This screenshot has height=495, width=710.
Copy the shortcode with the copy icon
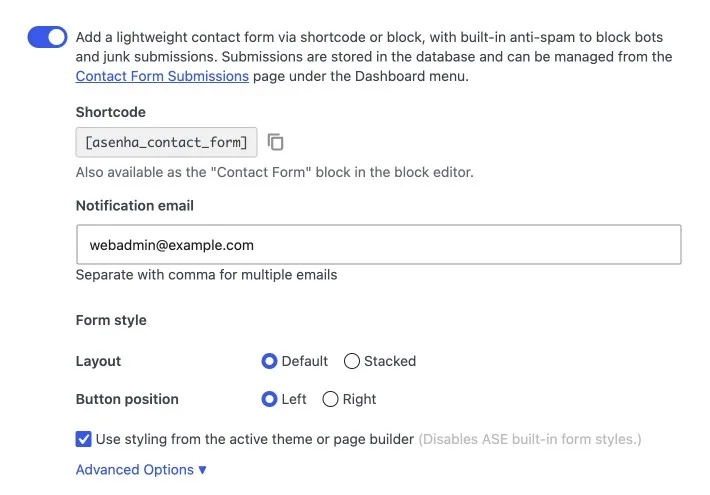[275, 142]
